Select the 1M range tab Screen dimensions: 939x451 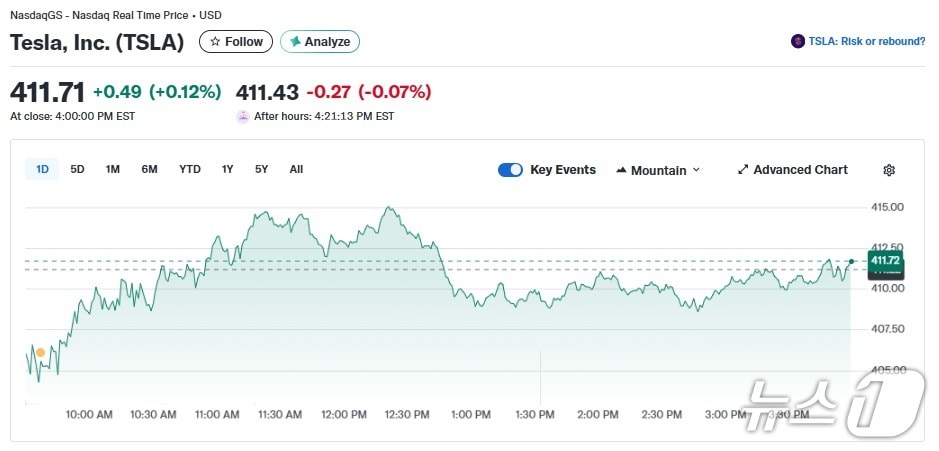[x=113, y=169]
